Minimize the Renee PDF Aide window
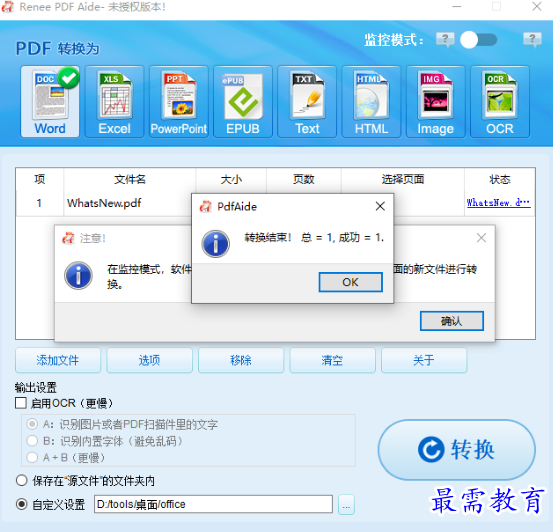The width and height of the screenshot is (553, 532). pos(457,7)
